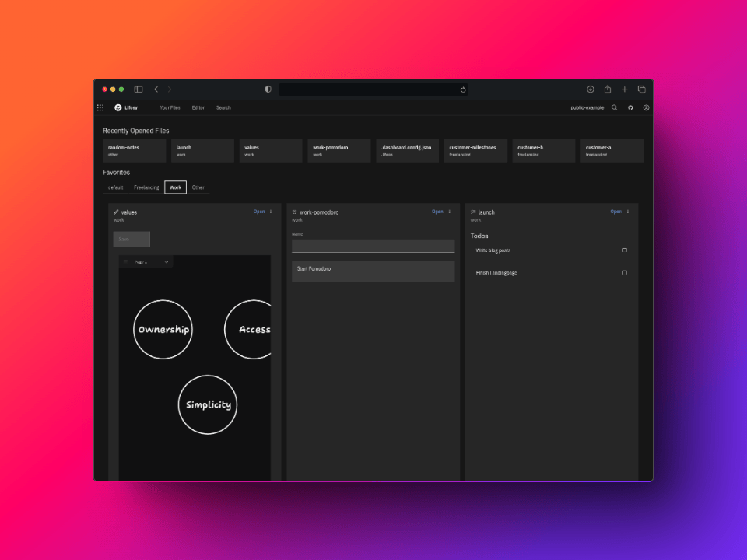747x560 pixels.
Task: Click Open on the work-pomodoro card
Action: coord(437,211)
